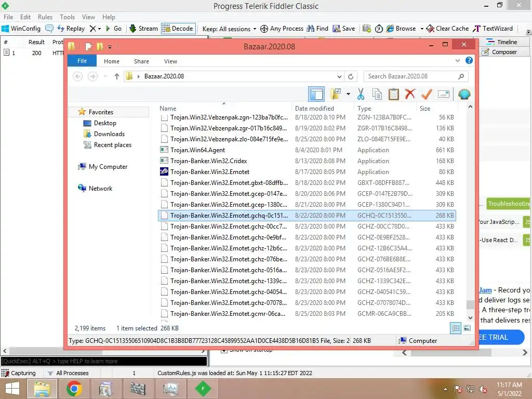This screenshot has height=399, width=532.
Task: Replay the selected session in Fiddler
Action: coord(71,29)
